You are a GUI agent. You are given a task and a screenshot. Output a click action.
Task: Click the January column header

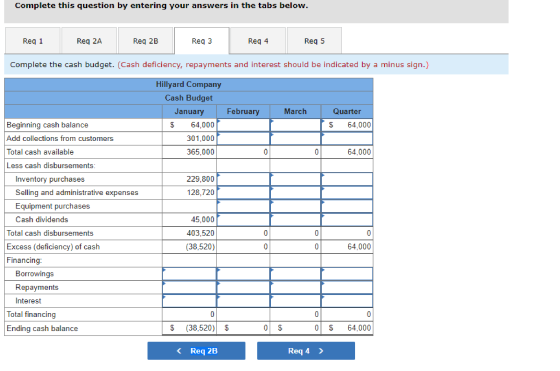point(189,111)
